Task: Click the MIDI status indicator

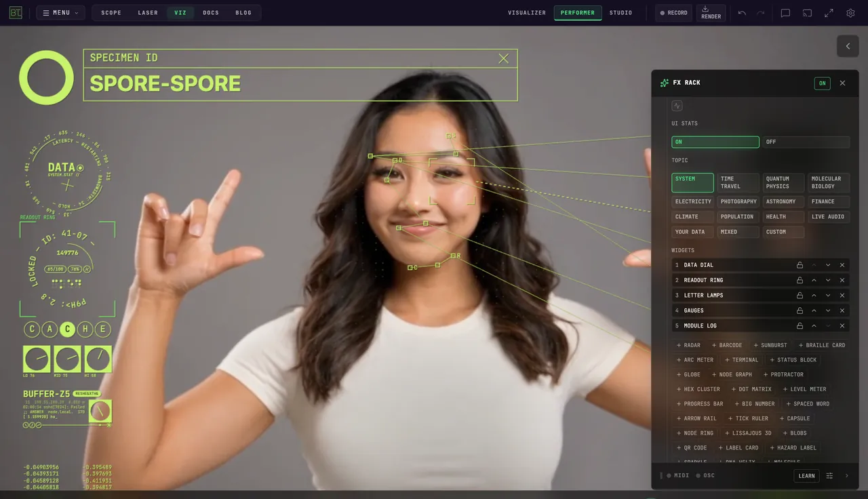Action: pos(677,476)
